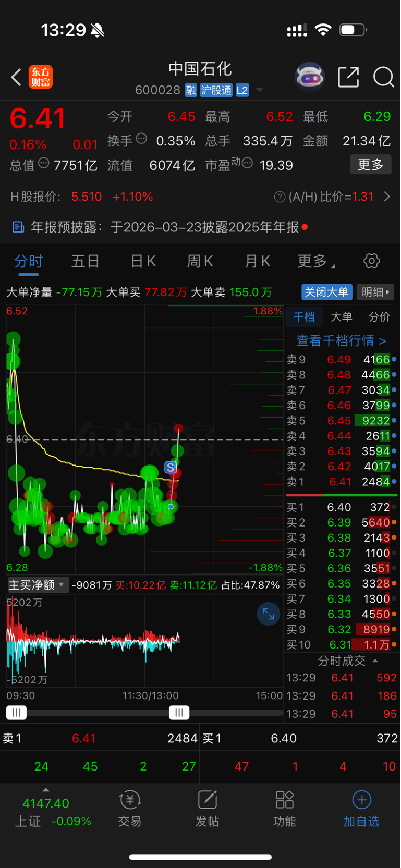Viewport: 401px width, 868px height.
Task: Expand the 上证 index bar arrow
Action: click(46, 790)
